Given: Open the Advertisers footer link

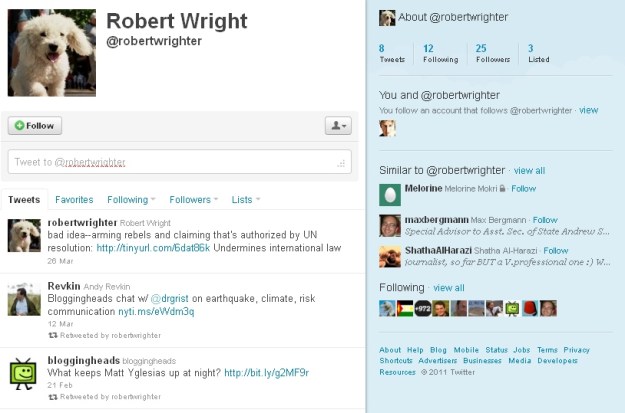Looking at the screenshot, I should 438,360.
